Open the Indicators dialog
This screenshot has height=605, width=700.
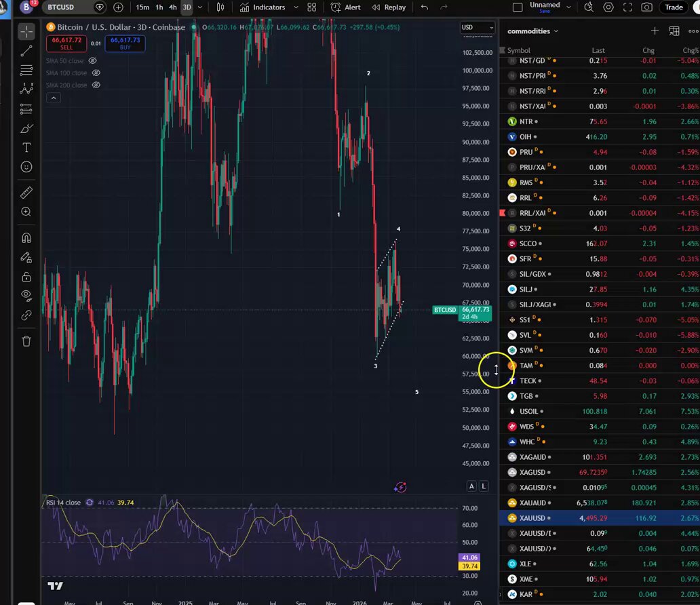(262, 7)
